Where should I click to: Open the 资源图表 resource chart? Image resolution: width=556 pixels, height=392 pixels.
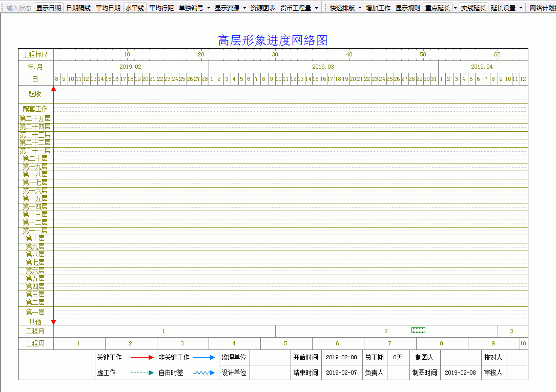click(x=263, y=8)
